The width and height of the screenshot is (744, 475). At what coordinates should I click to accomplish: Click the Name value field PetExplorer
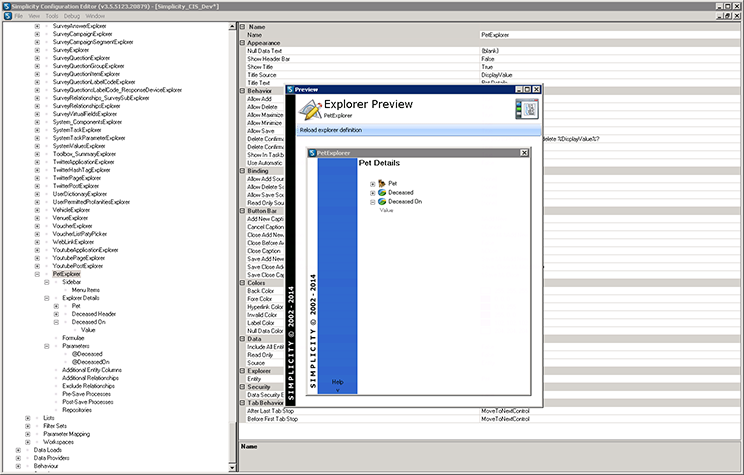tap(610, 35)
